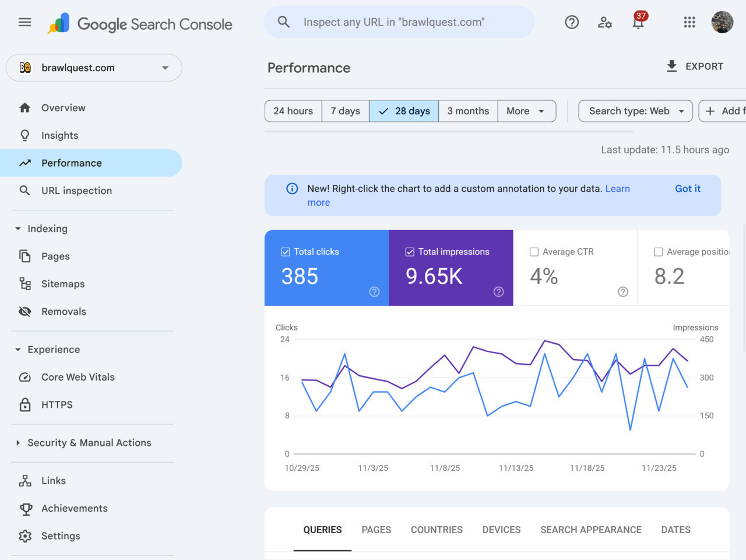
Task: Click the Sitemaps icon in sidebar
Action: pyautogui.click(x=25, y=284)
